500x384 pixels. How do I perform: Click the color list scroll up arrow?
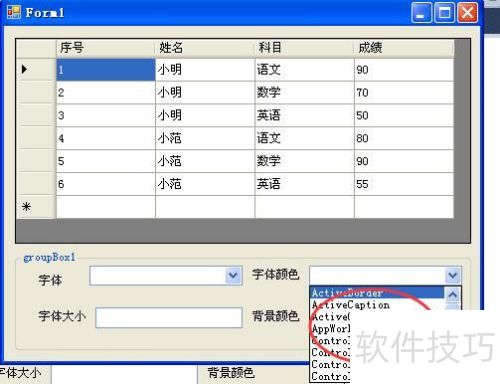pyautogui.click(x=453, y=294)
